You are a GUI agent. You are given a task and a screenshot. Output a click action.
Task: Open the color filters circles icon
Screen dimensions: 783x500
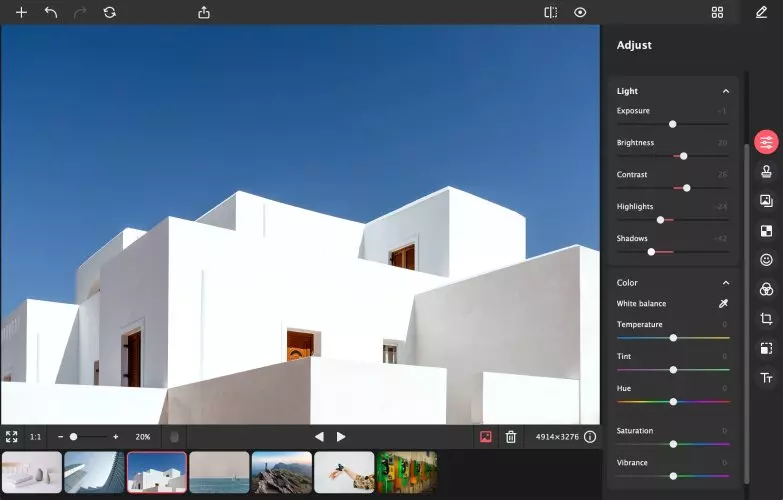[x=766, y=289]
